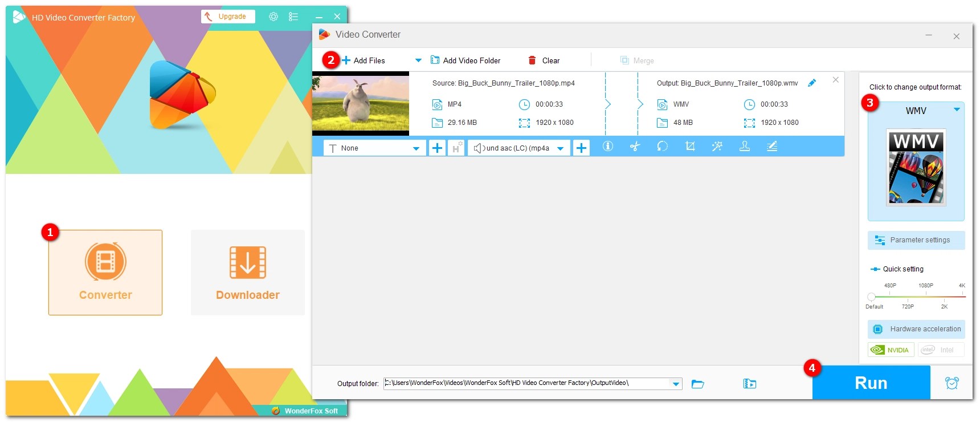Click the output duration clock icon

pyautogui.click(x=749, y=104)
